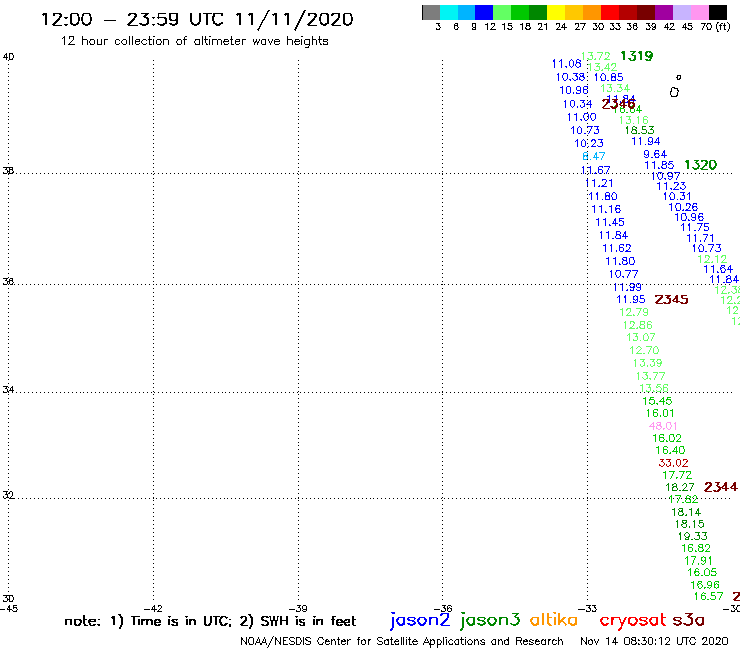This screenshot has height=650, width=740.
Task: Select the 11.75 wave height value
Action: [x=695, y=227]
